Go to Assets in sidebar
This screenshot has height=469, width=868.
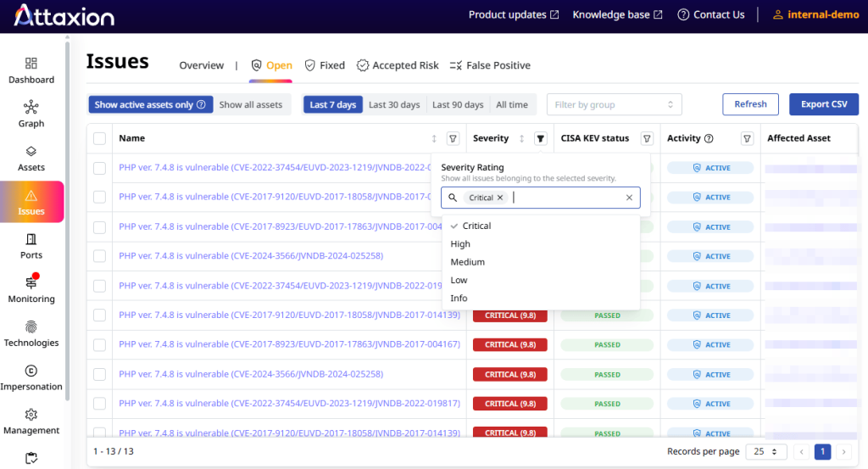tap(31, 159)
